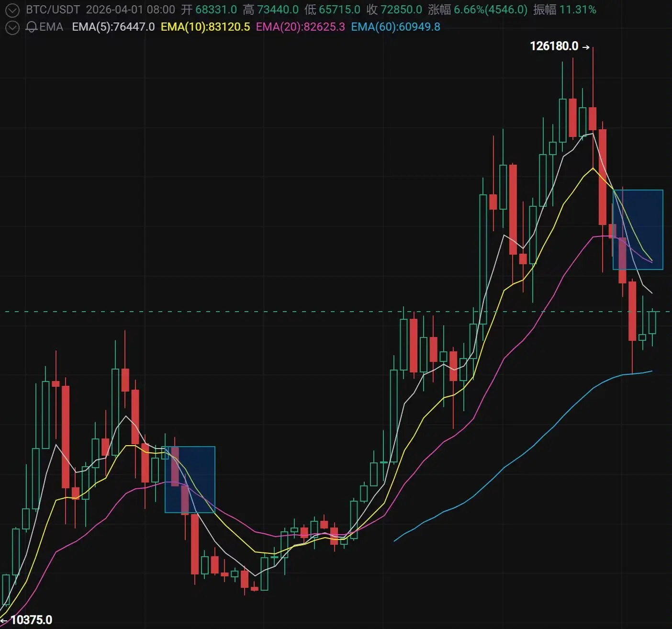Click the 2026-04-01 08:00 date label
672x629 pixels.
[x=130, y=10]
